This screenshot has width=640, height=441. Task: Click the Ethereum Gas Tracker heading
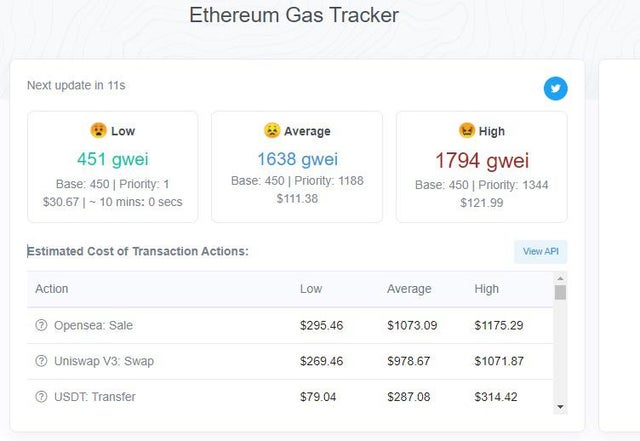294,15
